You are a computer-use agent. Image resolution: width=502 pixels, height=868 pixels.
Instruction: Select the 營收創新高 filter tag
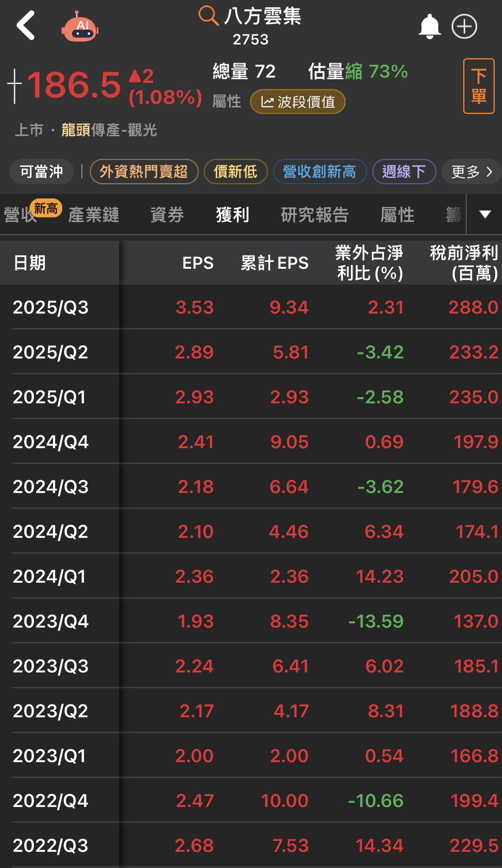319,172
